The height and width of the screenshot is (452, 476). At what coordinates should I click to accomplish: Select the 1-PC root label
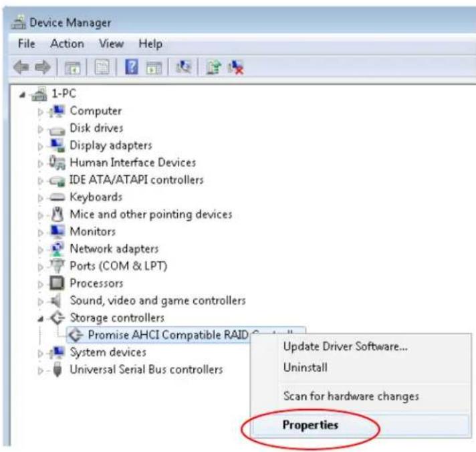coord(64,94)
